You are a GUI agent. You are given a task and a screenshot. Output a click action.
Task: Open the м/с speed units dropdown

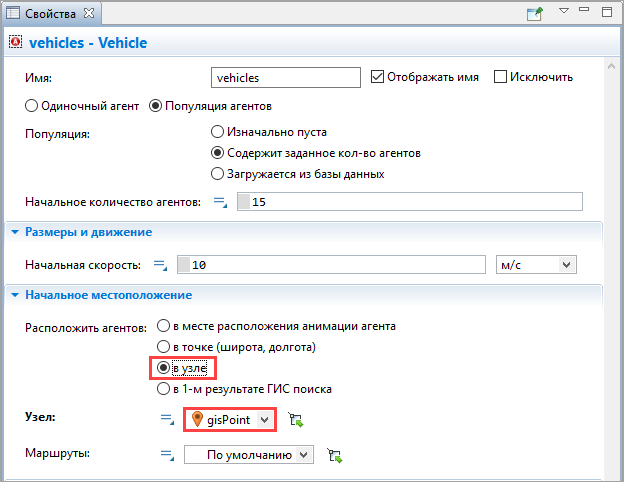pos(536,265)
